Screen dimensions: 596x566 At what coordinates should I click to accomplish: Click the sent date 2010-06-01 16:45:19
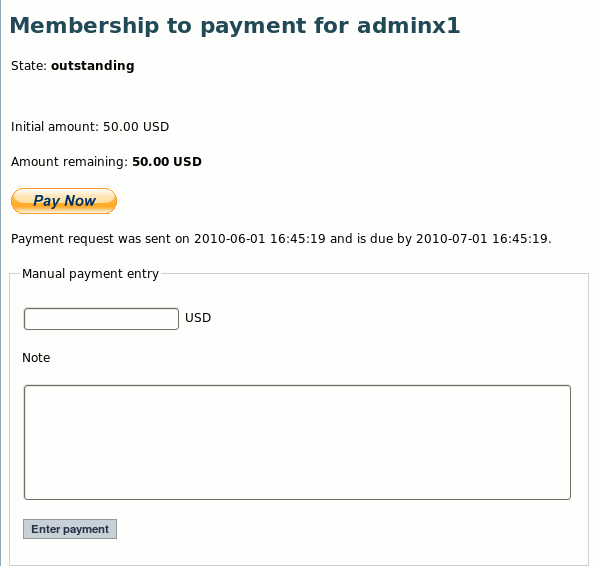pyautogui.click(x=260, y=239)
